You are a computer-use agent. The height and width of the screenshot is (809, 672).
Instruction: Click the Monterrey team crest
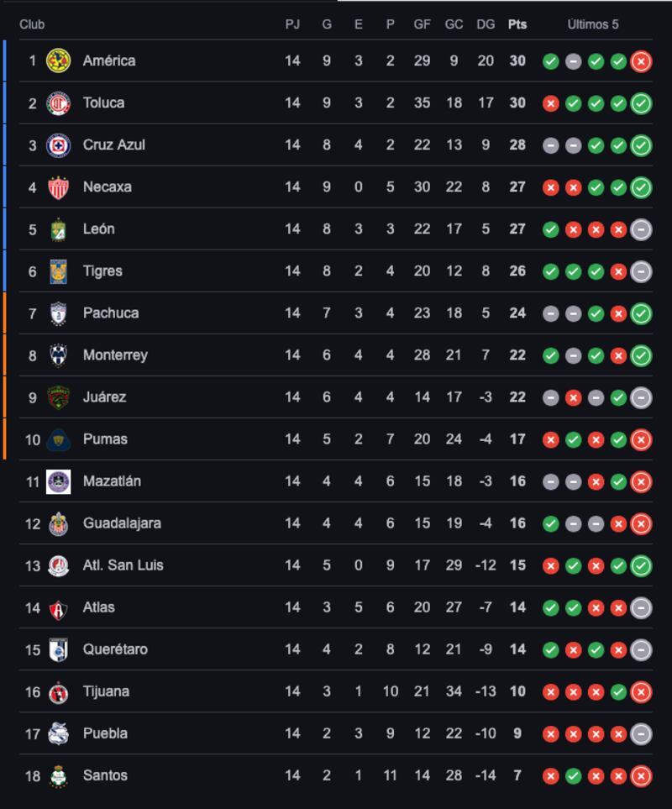tap(58, 355)
